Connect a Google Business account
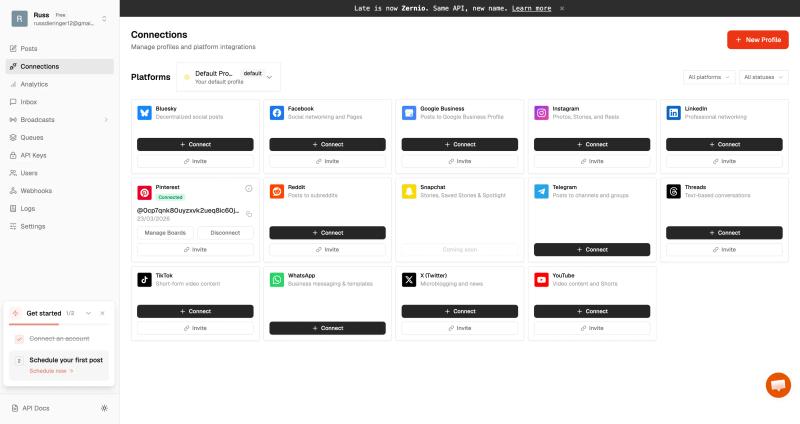Viewport: 800px width, 424px height. point(460,144)
